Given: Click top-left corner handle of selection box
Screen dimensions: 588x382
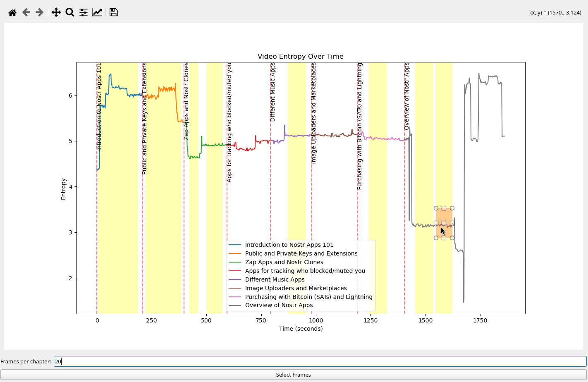Looking at the screenshot, I should 436,208.
